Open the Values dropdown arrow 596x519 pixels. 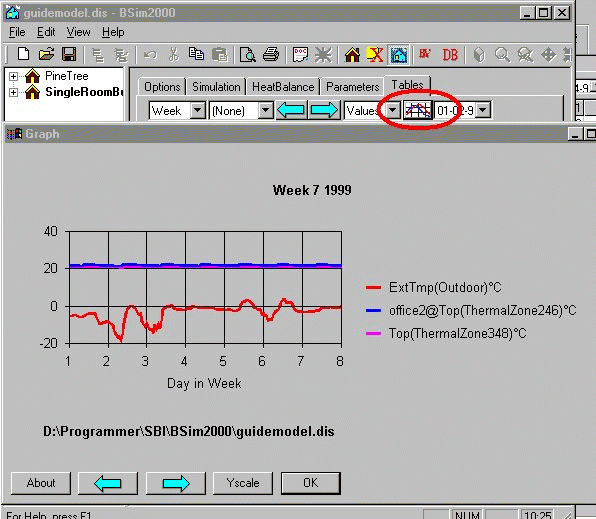[x=392, y=111]
